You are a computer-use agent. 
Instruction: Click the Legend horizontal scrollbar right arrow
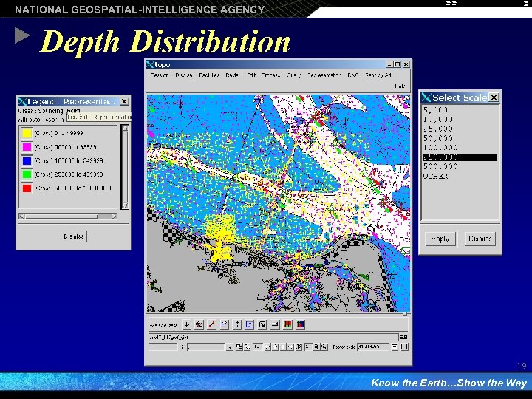114,216
